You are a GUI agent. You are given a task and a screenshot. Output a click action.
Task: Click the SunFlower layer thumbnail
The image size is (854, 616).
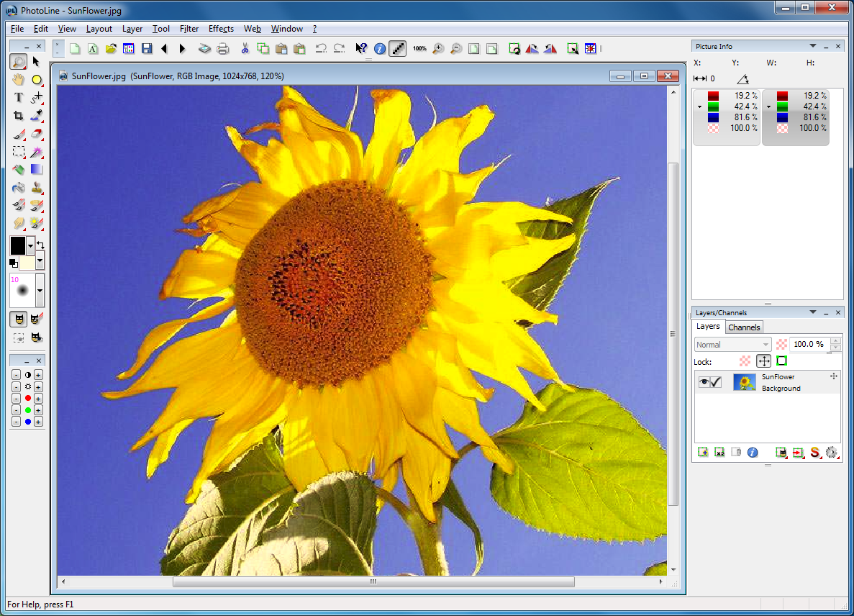[x=744, y=382]
